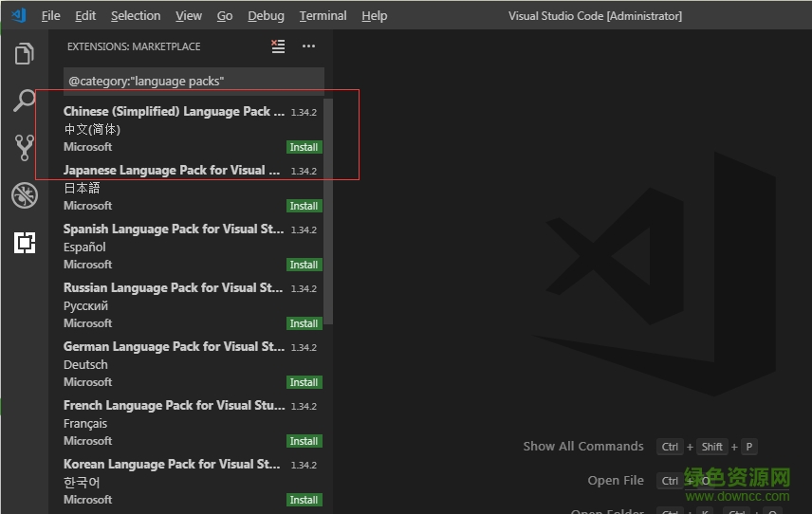This screenshot has width=812, height=514.
Task: Open the More Actions ellipsis menu
Action: 308,46
